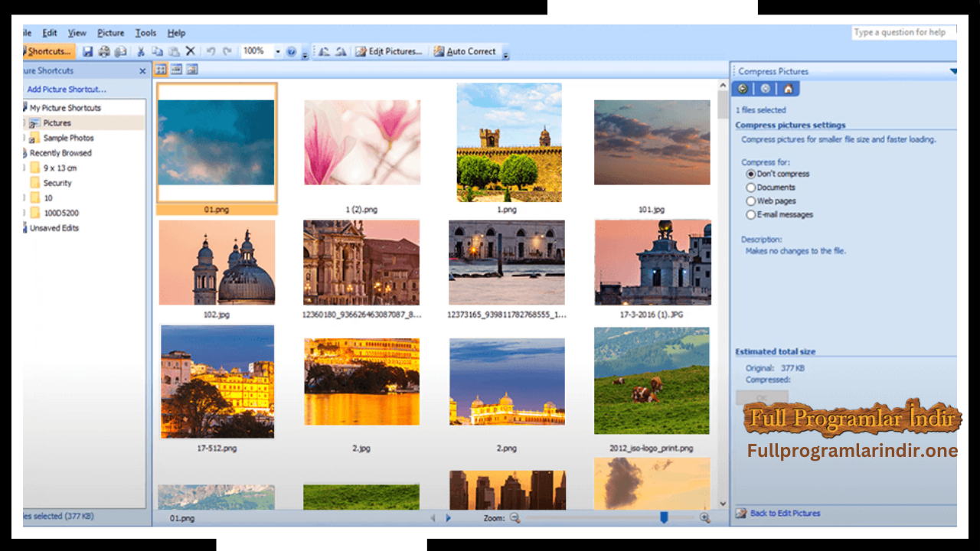Click the Type a question for help box
This screenshot has width=980, height=551.
903,32
